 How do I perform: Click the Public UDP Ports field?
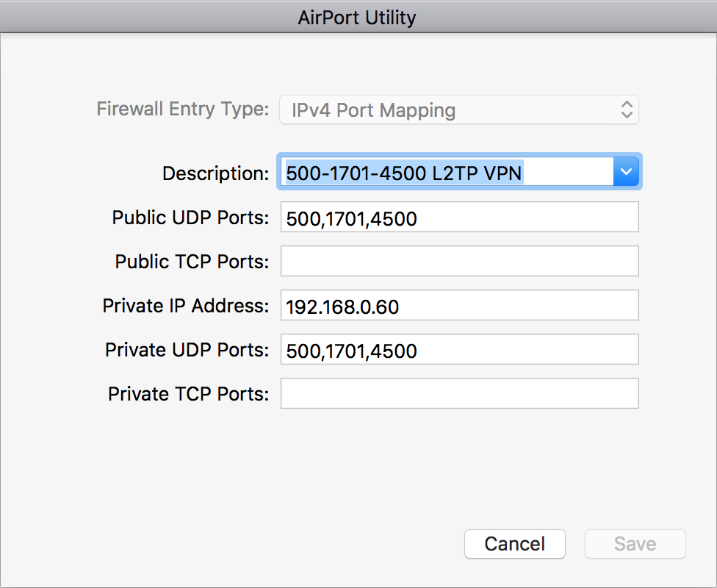point(460,217)
